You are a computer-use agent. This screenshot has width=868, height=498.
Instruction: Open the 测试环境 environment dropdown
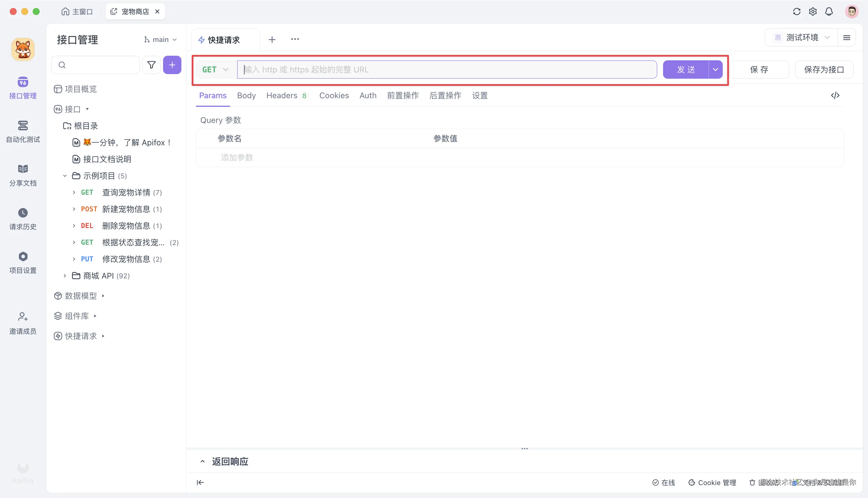click(x=802, y=37)
